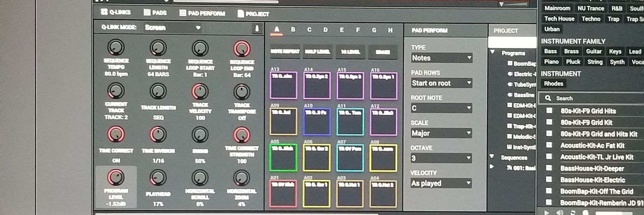Viewport: 644px width, 215px height.
Task: Trigger pad A01
Action: [x=283, y=193]
